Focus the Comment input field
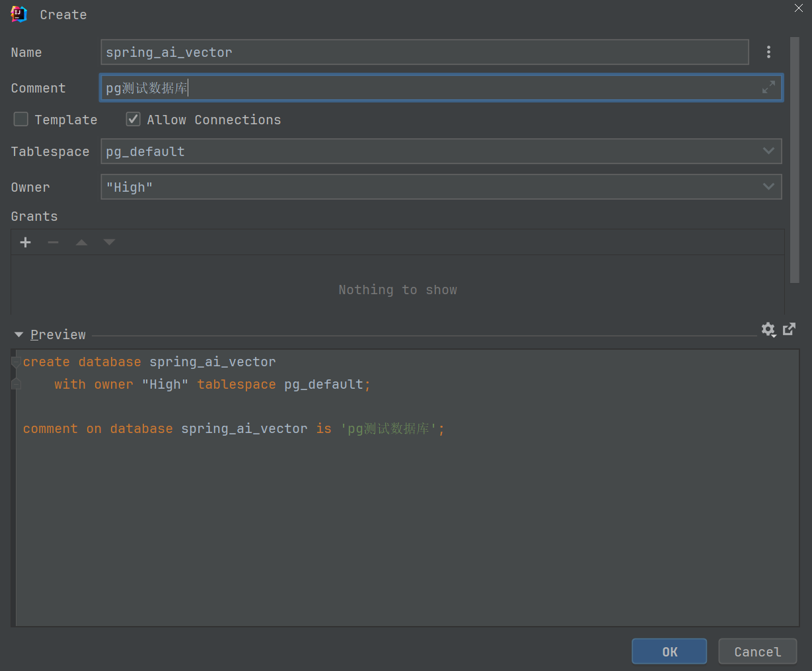The image size is (812, 671). [441, 88]
